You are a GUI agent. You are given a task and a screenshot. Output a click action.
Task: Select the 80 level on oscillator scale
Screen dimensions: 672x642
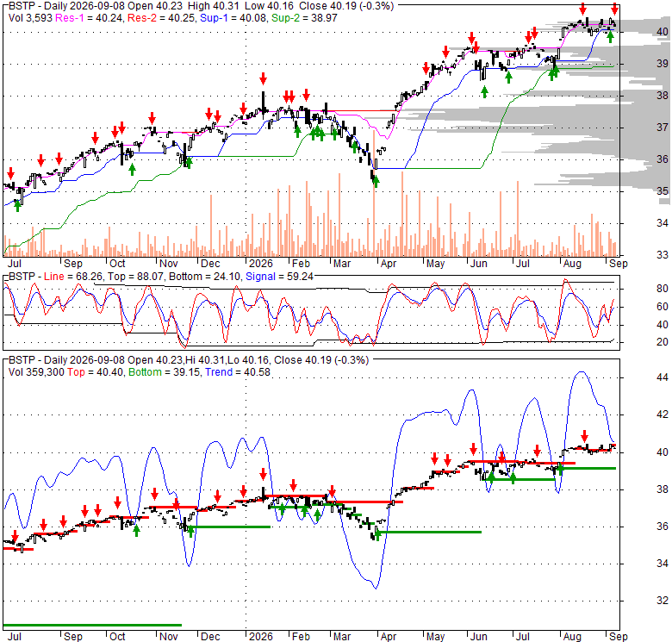[663, 289]
